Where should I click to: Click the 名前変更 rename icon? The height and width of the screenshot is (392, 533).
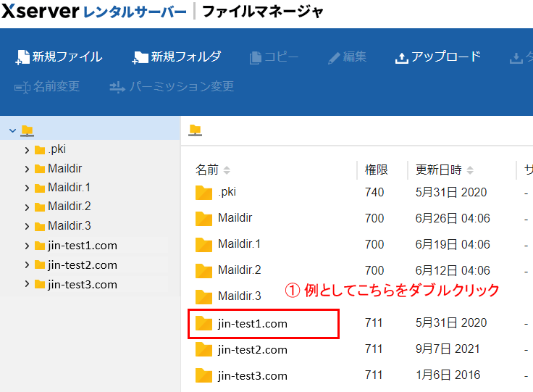point(22,88)
